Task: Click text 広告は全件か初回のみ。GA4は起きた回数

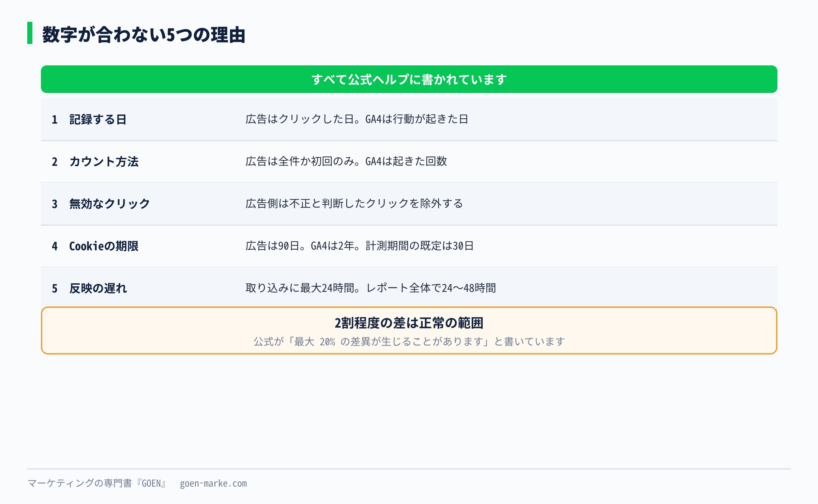Action: click(346, 161)
